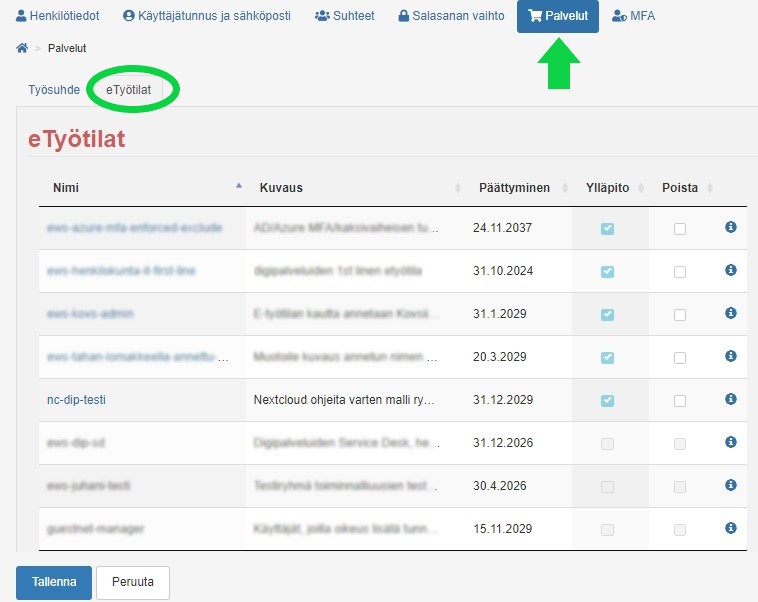Check Poista box for nc-dip-testi row

point(680,401)
